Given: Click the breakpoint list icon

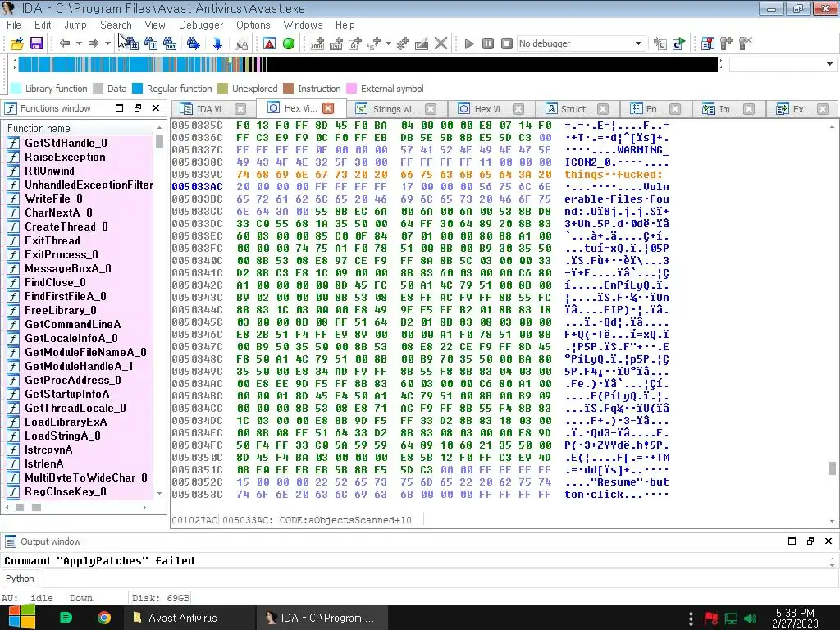Looking at the screenshot, I should click(708, 43).
